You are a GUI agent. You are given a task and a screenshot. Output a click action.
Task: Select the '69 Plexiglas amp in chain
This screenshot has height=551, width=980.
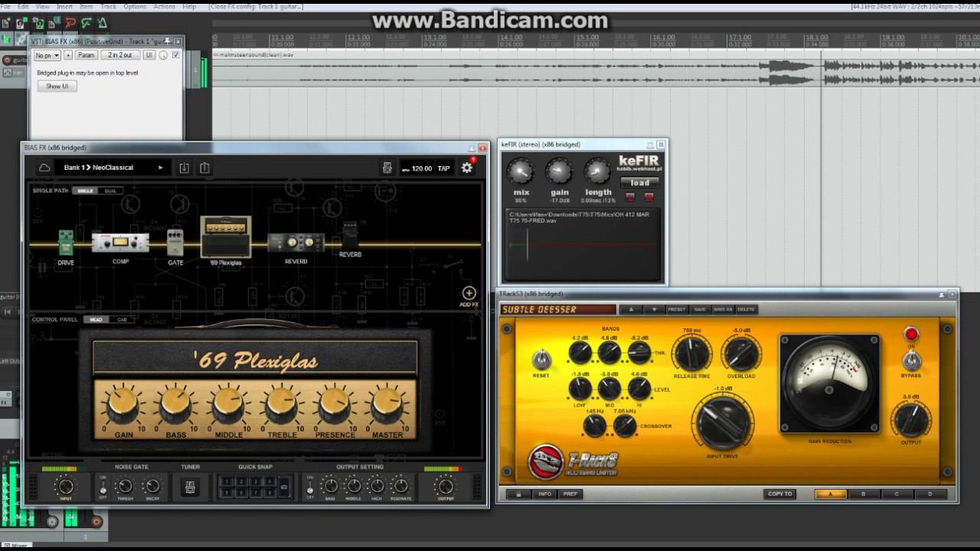226,237
